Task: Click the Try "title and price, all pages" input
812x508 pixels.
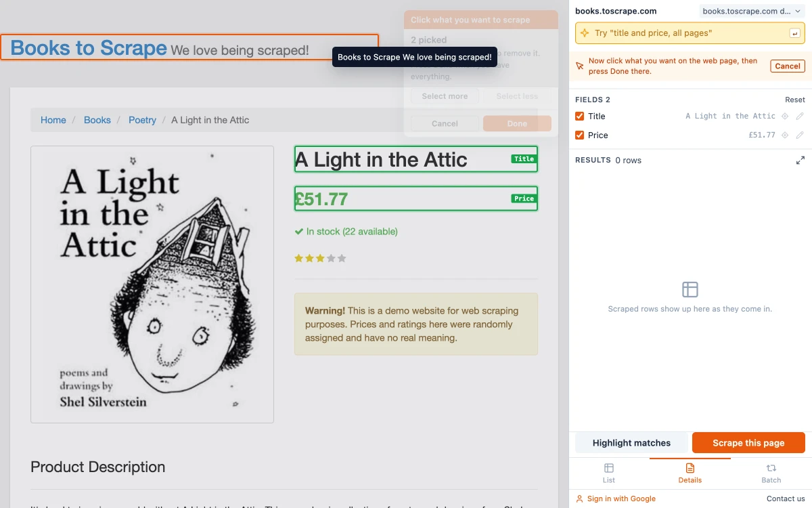Action: coord(690,33)
